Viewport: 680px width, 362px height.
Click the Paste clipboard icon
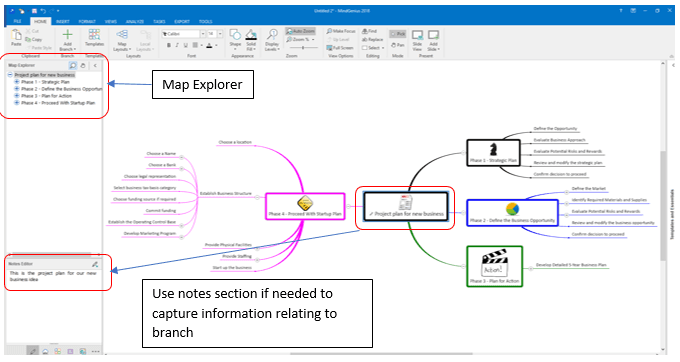pos(16,35)
